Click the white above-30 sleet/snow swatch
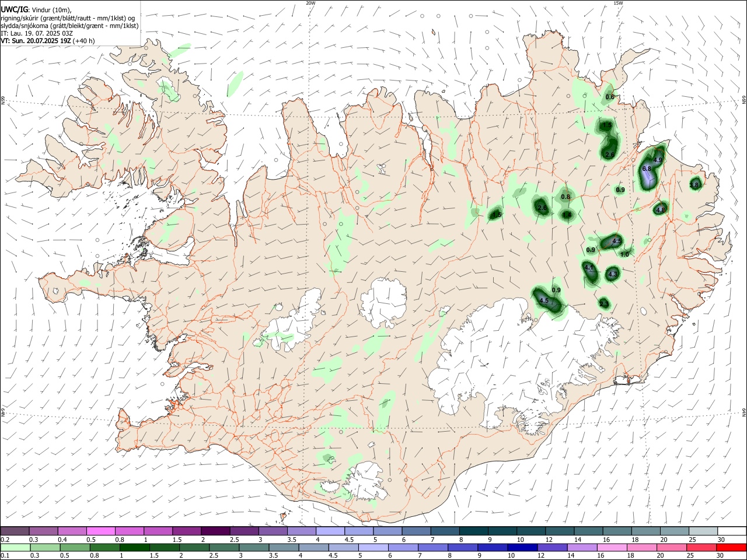Viewport: 747px width, 560px height. [x=732, y=531]
